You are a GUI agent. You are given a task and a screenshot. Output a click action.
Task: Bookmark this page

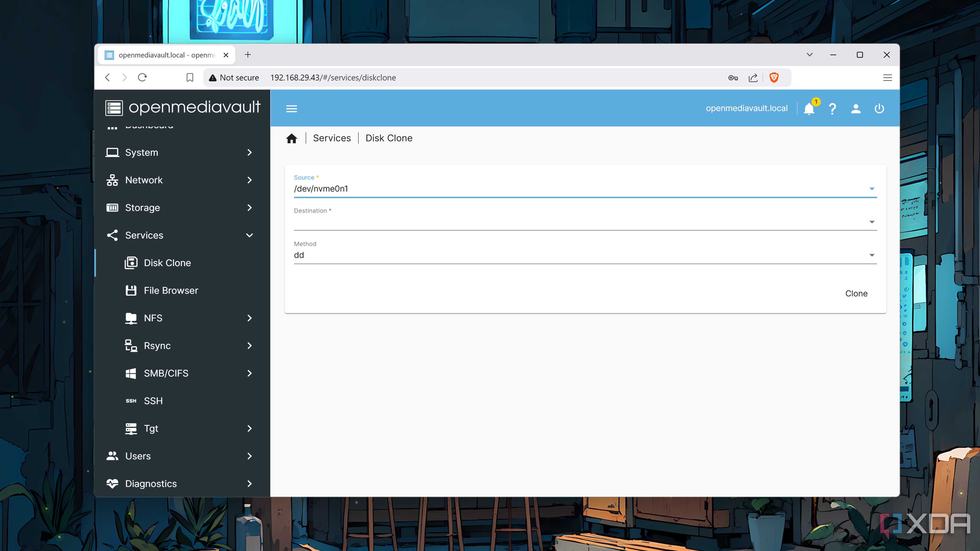(x=190, y=78)
